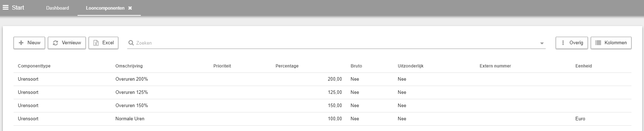Close the Looncomponenten tab with the X
The width and height of the screenshot is (644, 131).
(130, 8)
